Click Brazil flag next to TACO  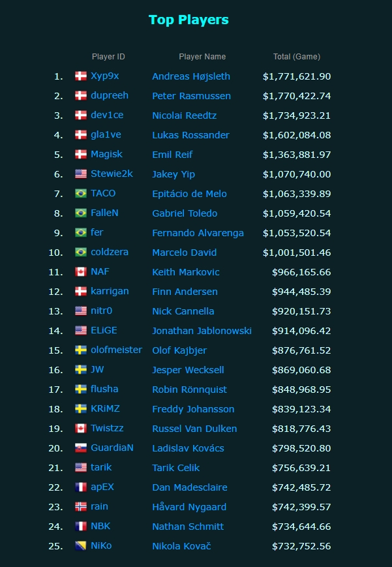pyautogui.click(x=81, y=194)
